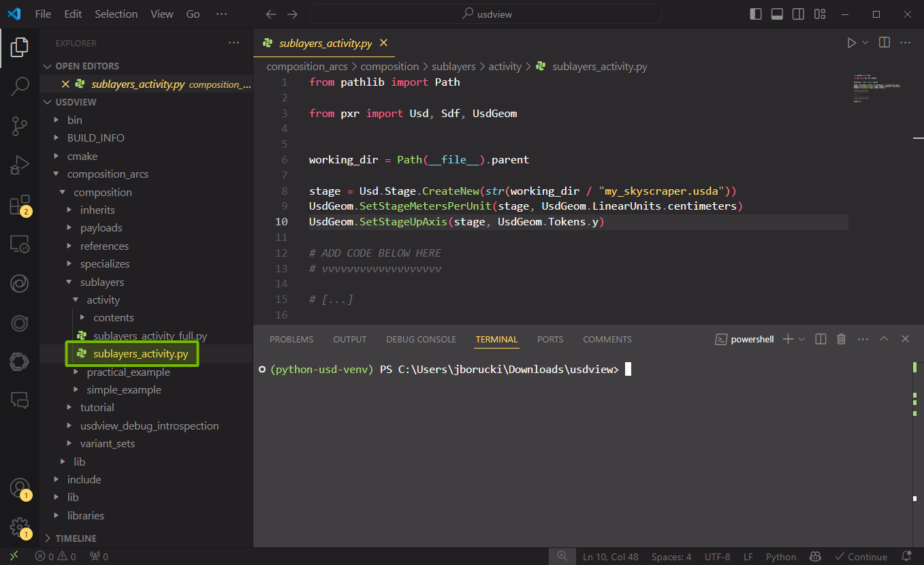Image resolution: width=924 pixels, height=565 pixels.
Task: Open the Accounts menu icon
Action: tap(20, 489)
